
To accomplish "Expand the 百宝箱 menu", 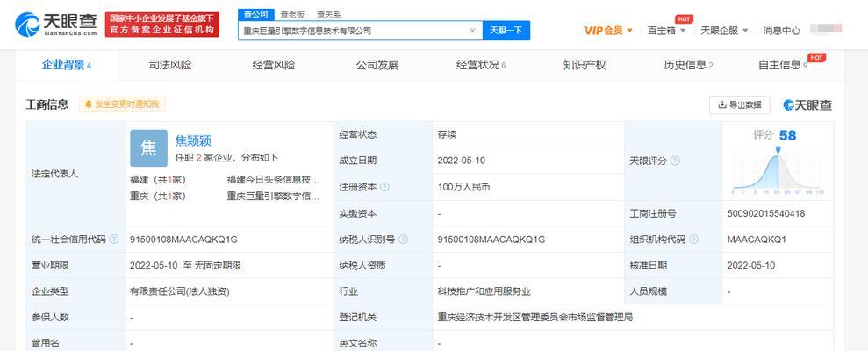I will tap(666, 31).
